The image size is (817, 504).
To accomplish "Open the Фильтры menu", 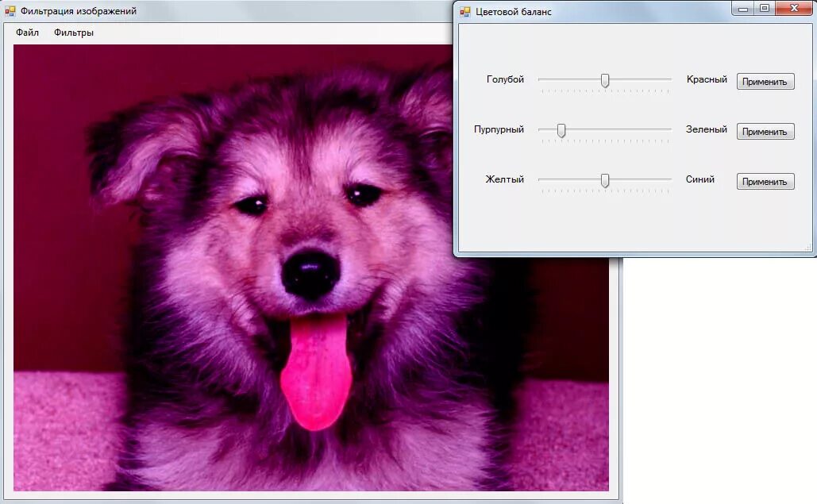I will [x=74, y=33].
